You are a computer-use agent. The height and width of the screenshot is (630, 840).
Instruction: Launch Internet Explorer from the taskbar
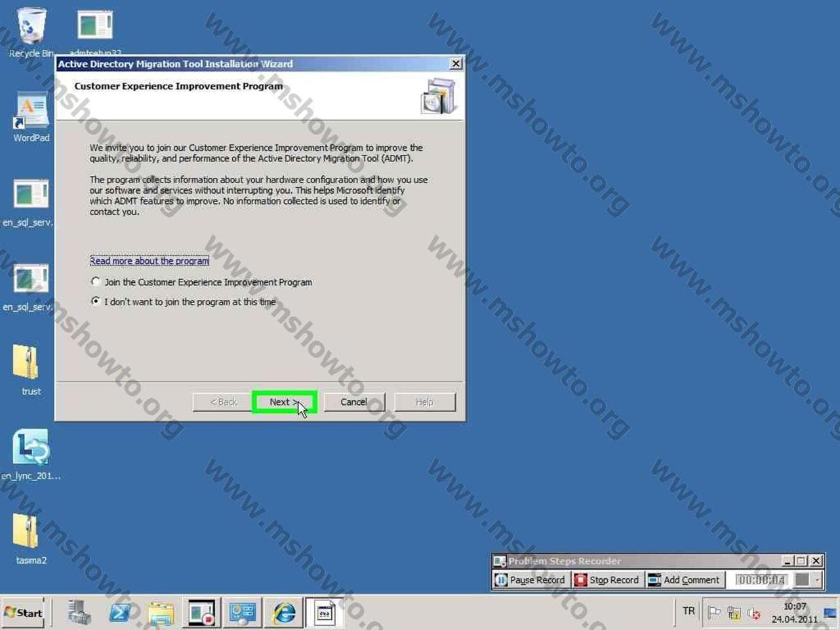(283, 613)
